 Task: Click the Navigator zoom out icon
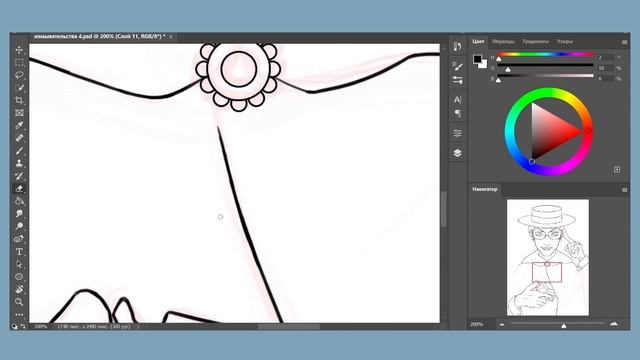(x=502, y=324)
